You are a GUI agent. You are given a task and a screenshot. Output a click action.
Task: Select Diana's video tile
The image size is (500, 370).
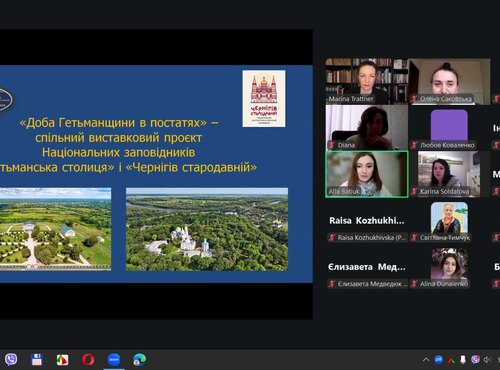[367, 127]
